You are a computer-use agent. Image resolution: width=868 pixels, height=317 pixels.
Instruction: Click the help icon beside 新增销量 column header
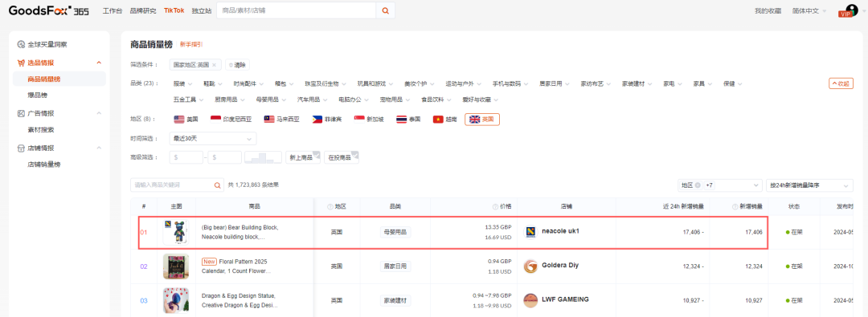pos(735,206)
